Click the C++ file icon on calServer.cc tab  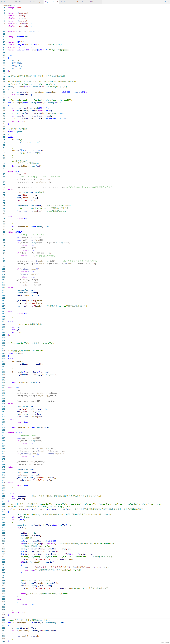click(1, 2)
